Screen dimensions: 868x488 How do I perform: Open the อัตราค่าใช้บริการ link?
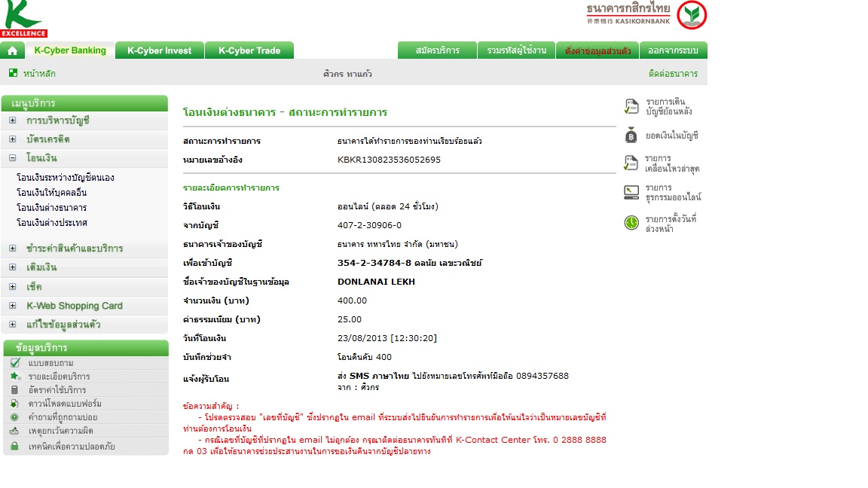[x=57, y=390]
